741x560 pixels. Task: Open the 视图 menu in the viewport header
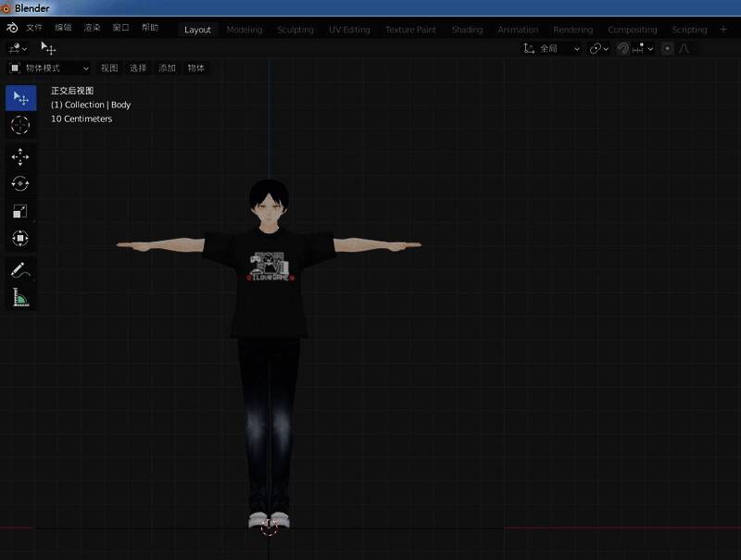tap(108, 68)
